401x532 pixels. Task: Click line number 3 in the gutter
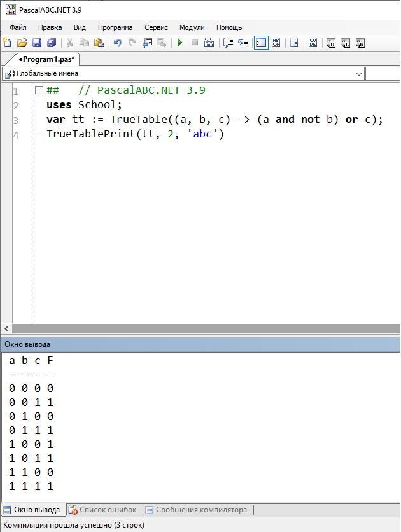[x=16, y=120]
